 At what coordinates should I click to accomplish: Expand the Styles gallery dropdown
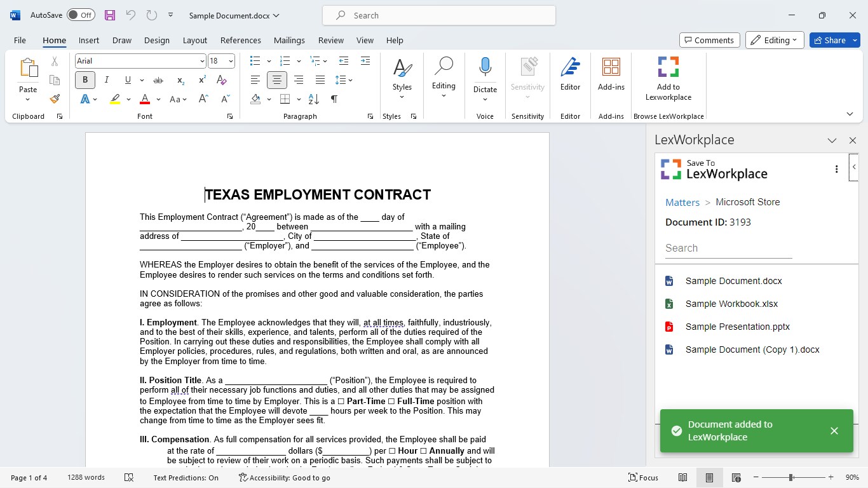[402, 97]
